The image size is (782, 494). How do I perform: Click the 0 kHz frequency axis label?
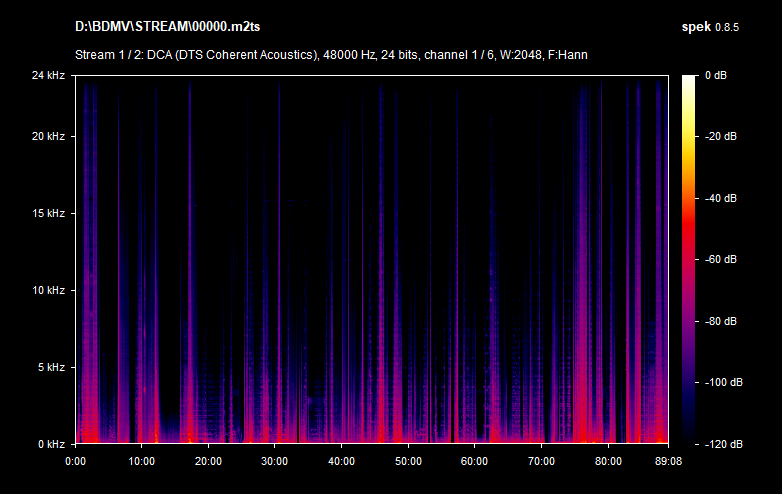tap(51, 443)
